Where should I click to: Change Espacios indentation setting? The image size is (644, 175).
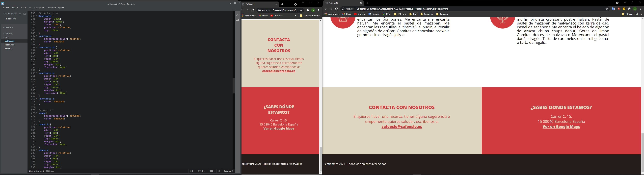[x=228, y=171]
